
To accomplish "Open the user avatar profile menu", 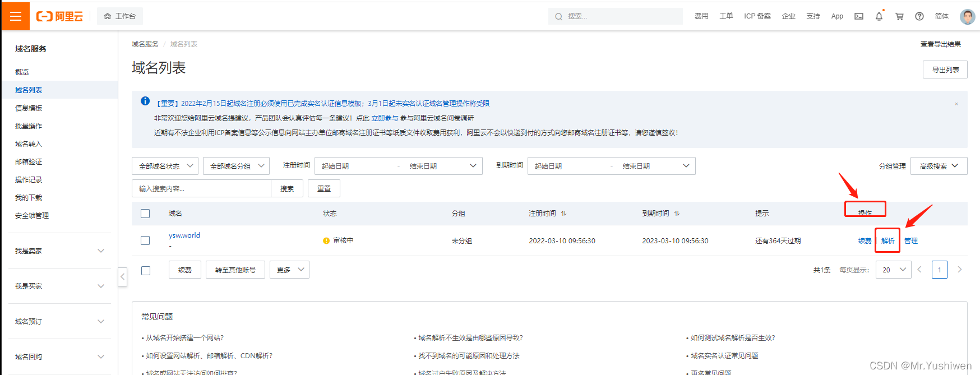I will click(967, 16).
